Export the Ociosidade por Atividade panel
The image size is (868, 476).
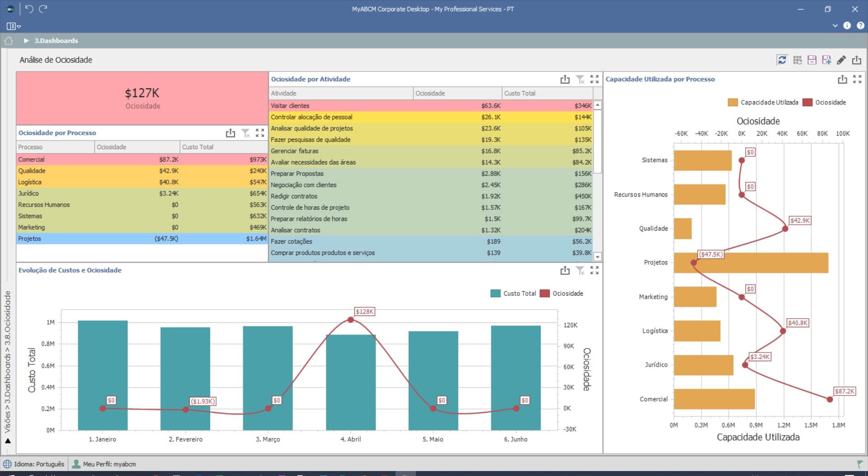point(565,80)
